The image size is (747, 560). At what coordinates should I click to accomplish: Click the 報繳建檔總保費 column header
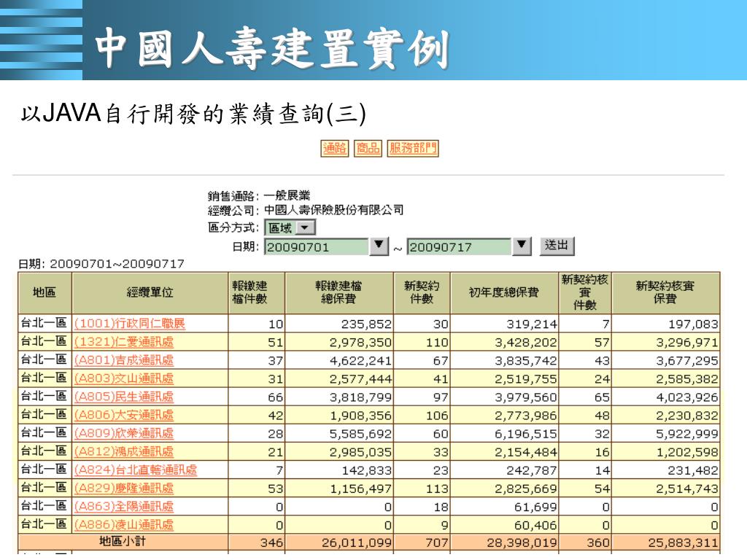tap(338, 292)
